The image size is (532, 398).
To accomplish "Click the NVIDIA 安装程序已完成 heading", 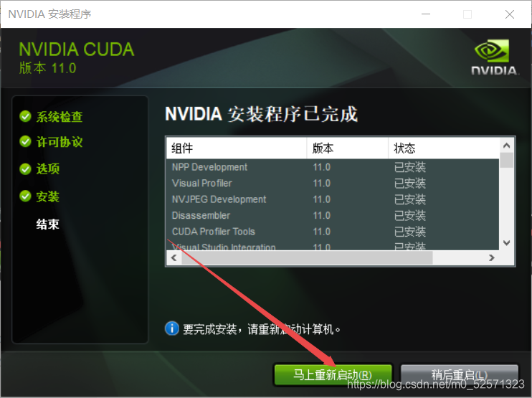I will [261, 114].
